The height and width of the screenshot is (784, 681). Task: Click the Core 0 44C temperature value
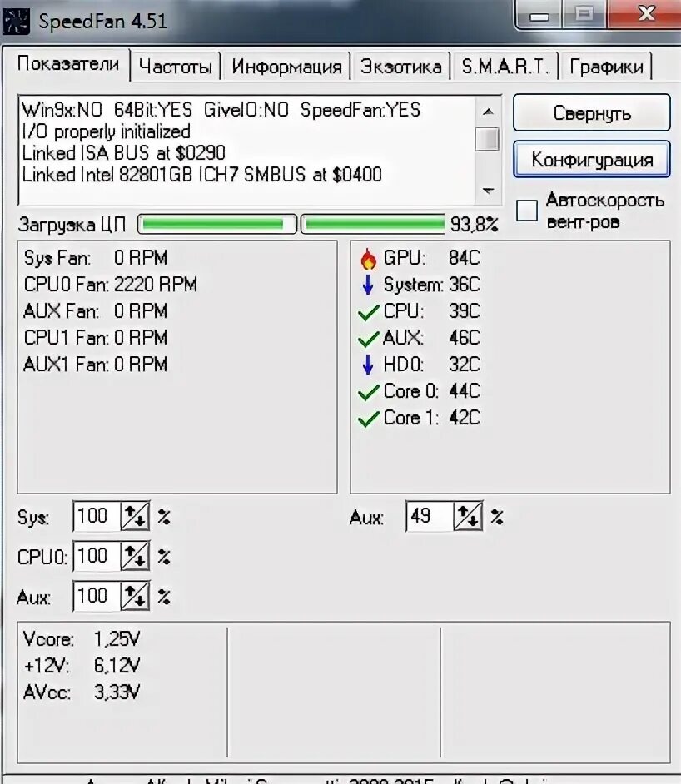click(x=464, y=391)
